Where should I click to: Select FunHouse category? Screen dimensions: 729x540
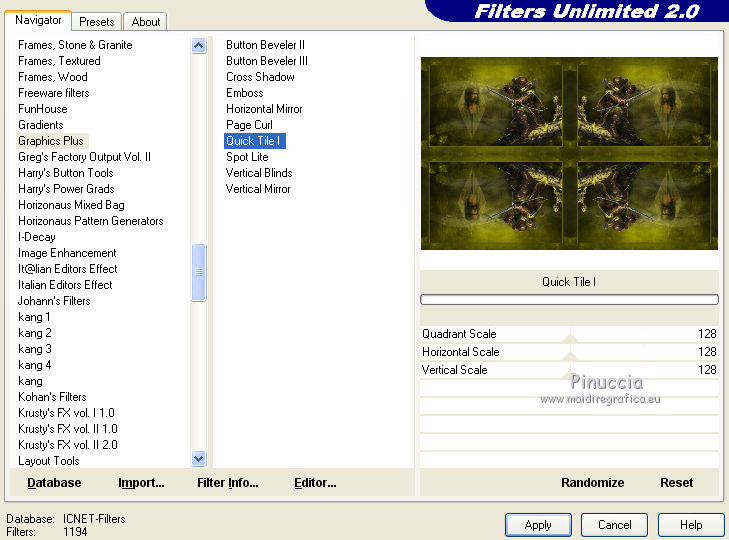pos(43,109)
